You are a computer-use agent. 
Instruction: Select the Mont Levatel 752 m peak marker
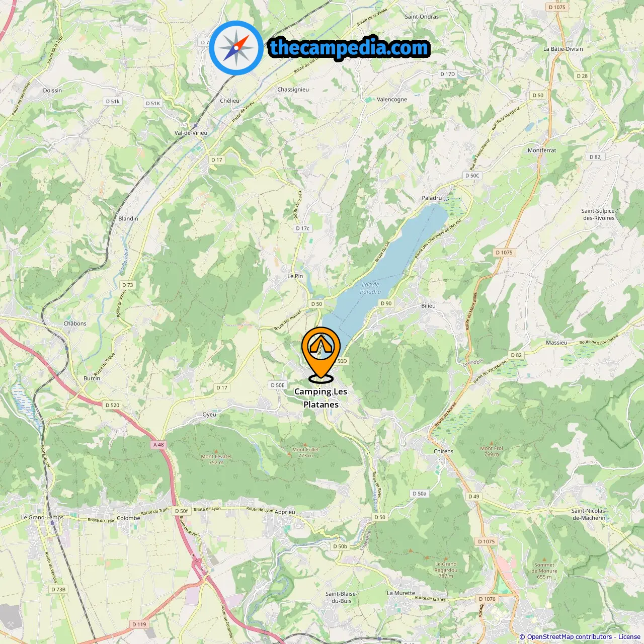(216, 459)
